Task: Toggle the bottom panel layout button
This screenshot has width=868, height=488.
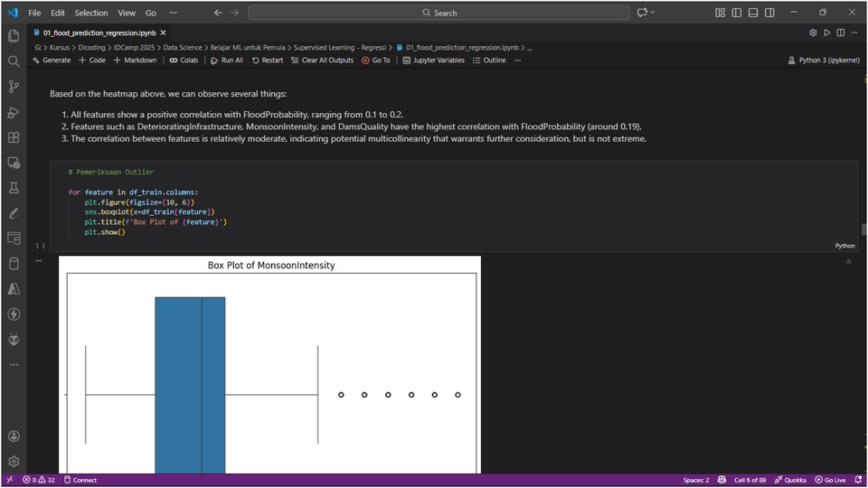Action: point(751,13)
